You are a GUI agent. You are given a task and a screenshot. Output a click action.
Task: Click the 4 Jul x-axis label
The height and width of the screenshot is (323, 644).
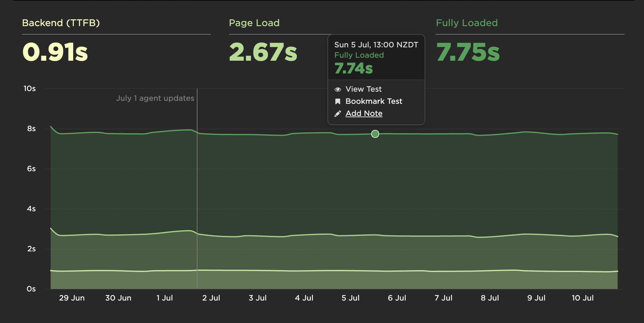[x=304, y=298]
